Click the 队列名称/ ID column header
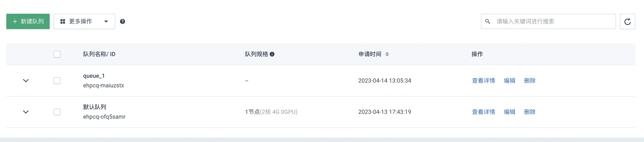 [x=99, y=54]
